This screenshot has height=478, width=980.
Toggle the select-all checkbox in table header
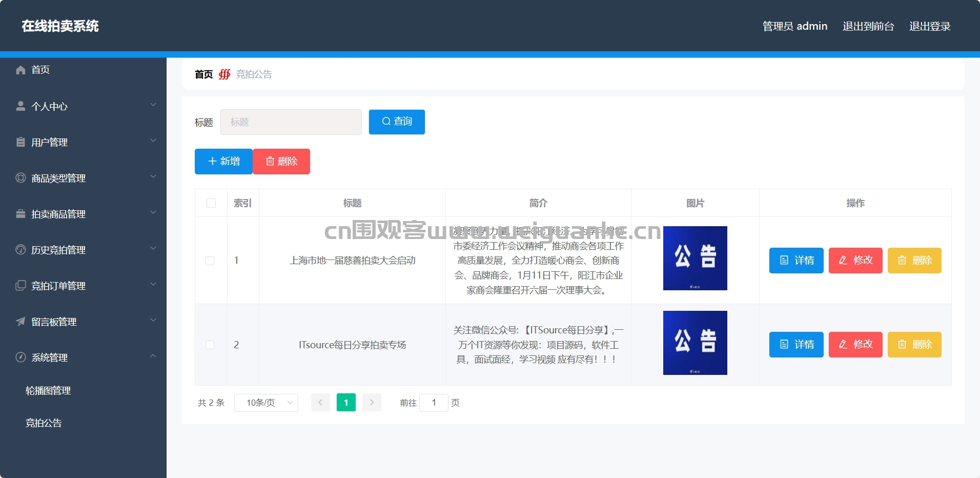[x=211, y=203]
